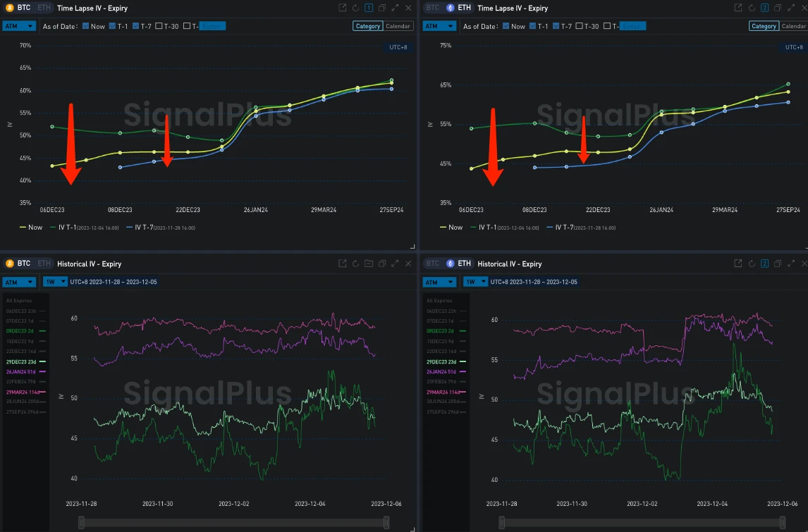Open ATM dropdown in BTC Time Lapse panel
The width and height of the screenshot is (808, 532).
[x=19, y=26]
